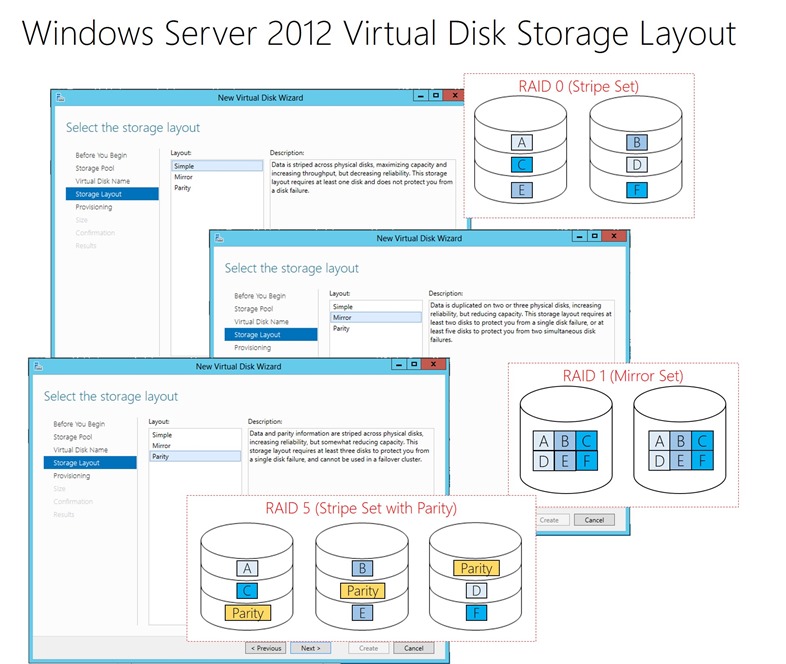
Task: Click the RAID 1 (Mirror Set) heading
Action: pyautogui.click(x=623, y=376)
